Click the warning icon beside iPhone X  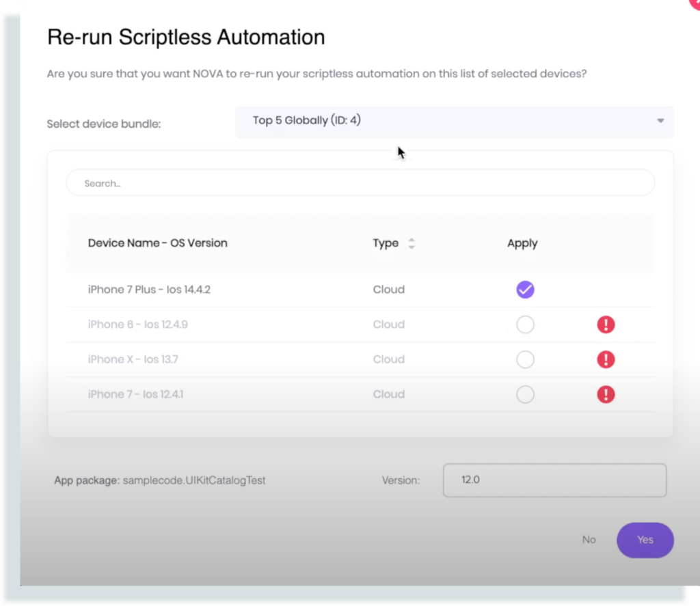[x=606, y=359]
